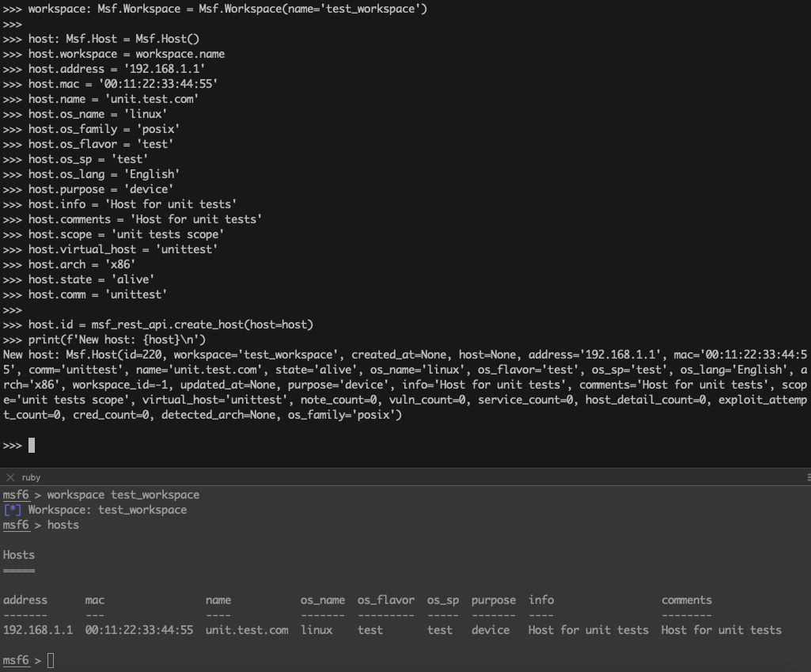Click the host.mac assignment line

tap(111, 84)
